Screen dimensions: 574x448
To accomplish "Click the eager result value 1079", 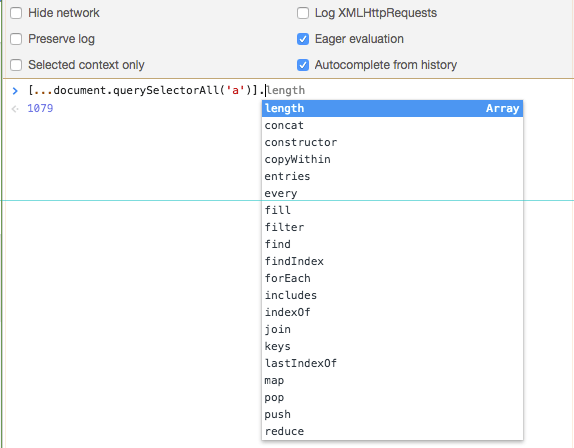I will point(40,108).
